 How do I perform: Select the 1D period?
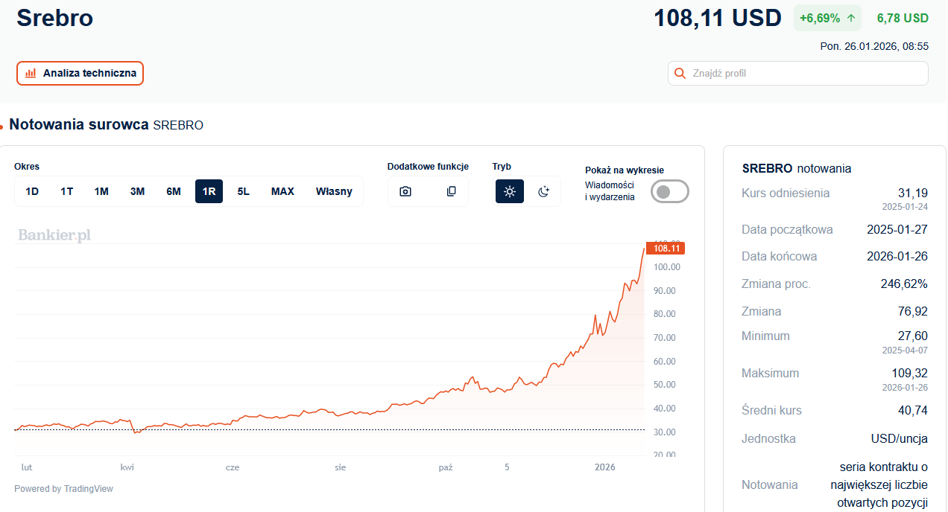tap(32, 192)
